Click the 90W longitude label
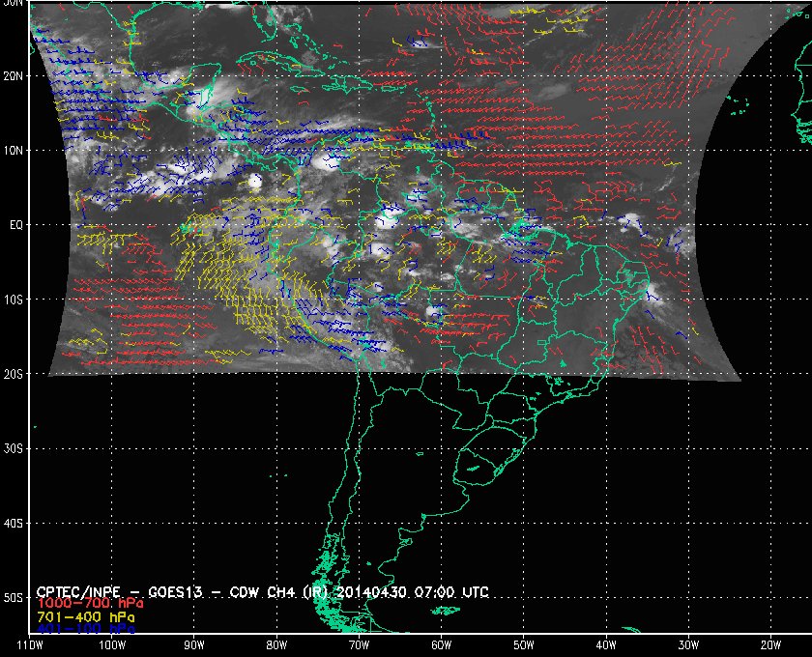 click(194, 645)
